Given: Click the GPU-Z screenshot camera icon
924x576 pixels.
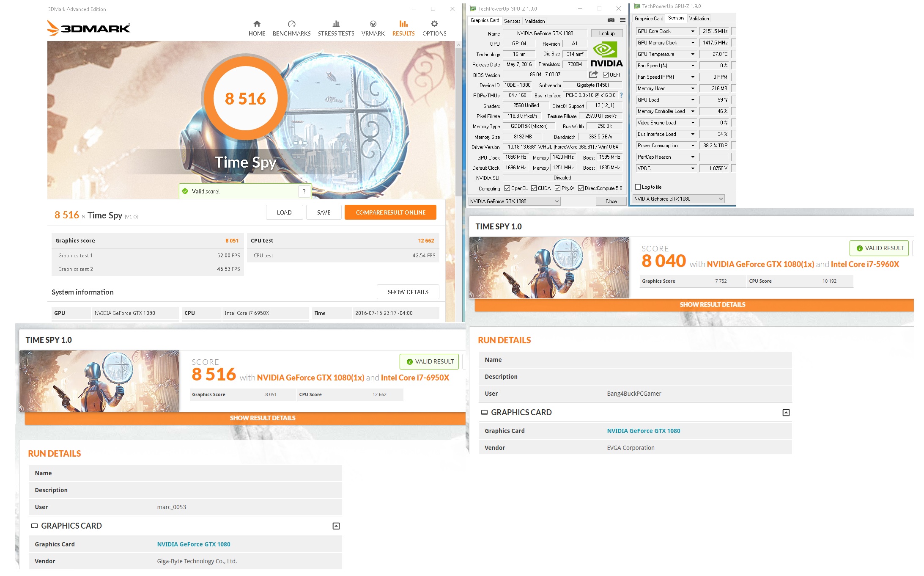Looking at the screenshot, I should click(611, 20).
